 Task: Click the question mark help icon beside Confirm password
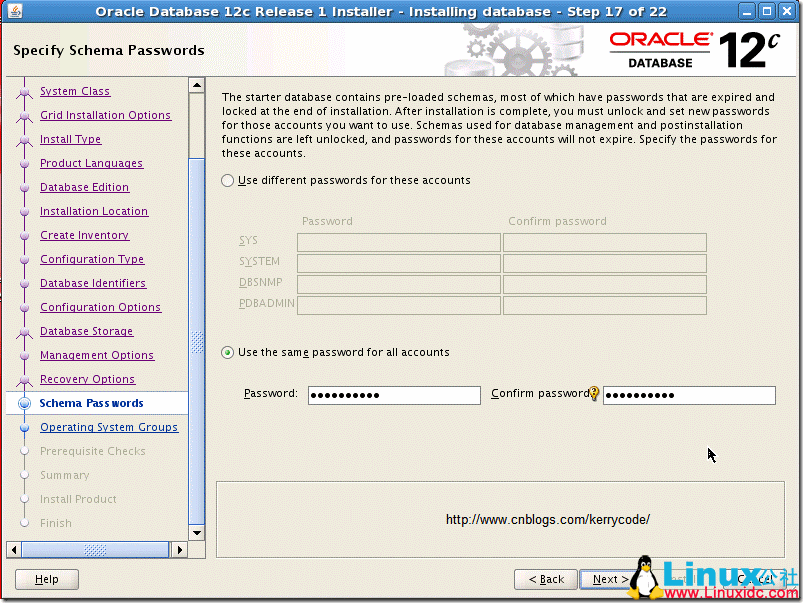click(x=594, y=393)
